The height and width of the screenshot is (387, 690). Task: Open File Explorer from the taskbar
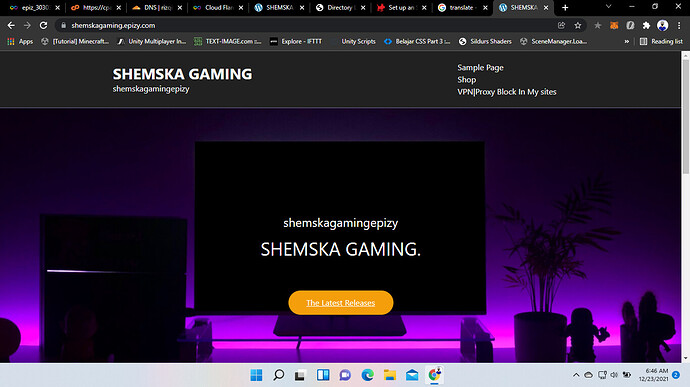pyautogui.click(x=389, y=375)
